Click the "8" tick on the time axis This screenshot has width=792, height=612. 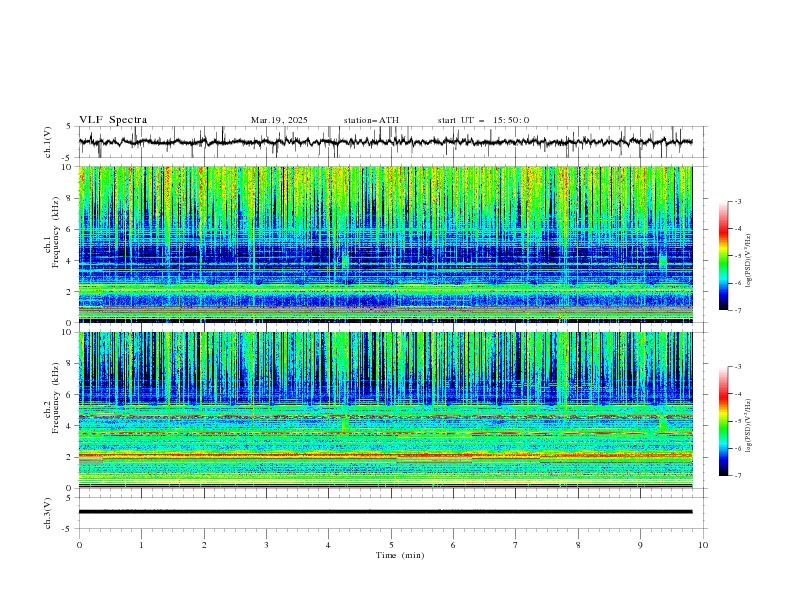[x=578, y=545]
